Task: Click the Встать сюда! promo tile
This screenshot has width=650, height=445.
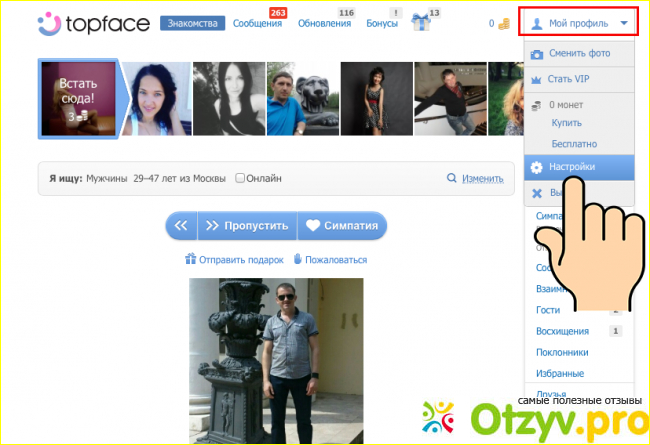Action: pyautogui.click(x=76, y=99)
